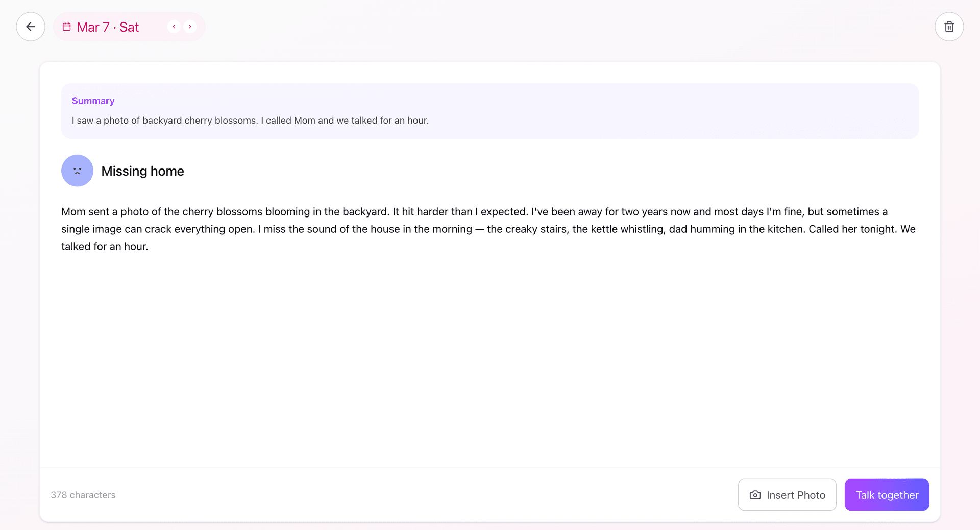The image size is (980, 530).
Task: Place cursor on final line "talked for an hour."
Action: 105,246
